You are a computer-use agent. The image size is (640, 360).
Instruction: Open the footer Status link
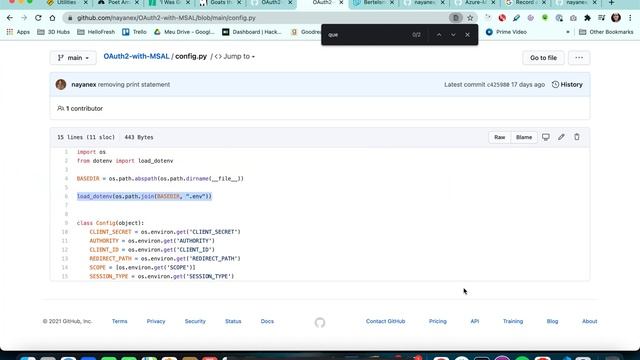[233, 321]
